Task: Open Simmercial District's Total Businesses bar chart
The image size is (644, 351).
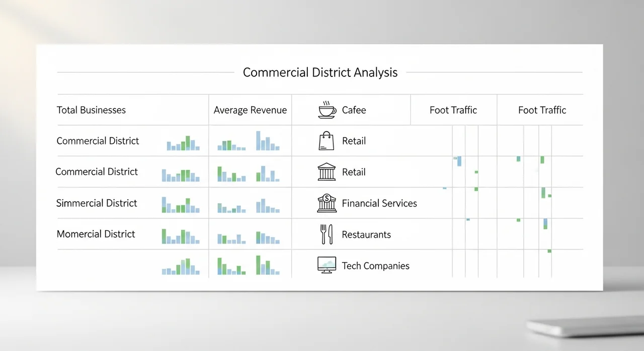Action: 181,205
